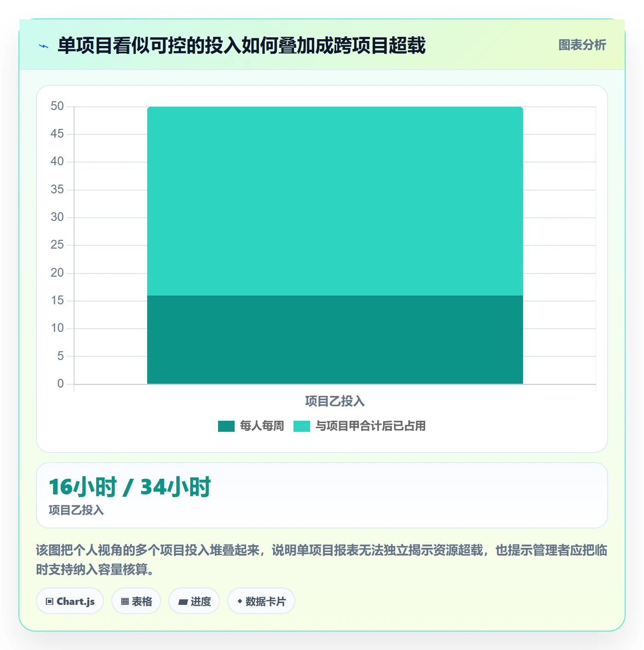Click the 项目乙投入 caption in the stat card
The height and width of the screenshot is (650, 644).
pyautogui.click(x=76, y=510)
